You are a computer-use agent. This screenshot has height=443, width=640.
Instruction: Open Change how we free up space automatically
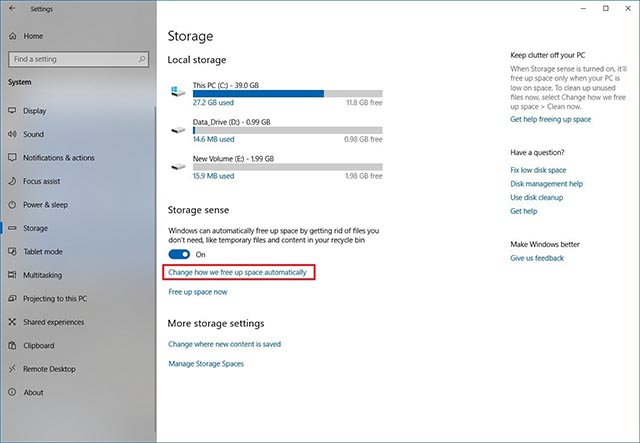[x=237, y=272]
